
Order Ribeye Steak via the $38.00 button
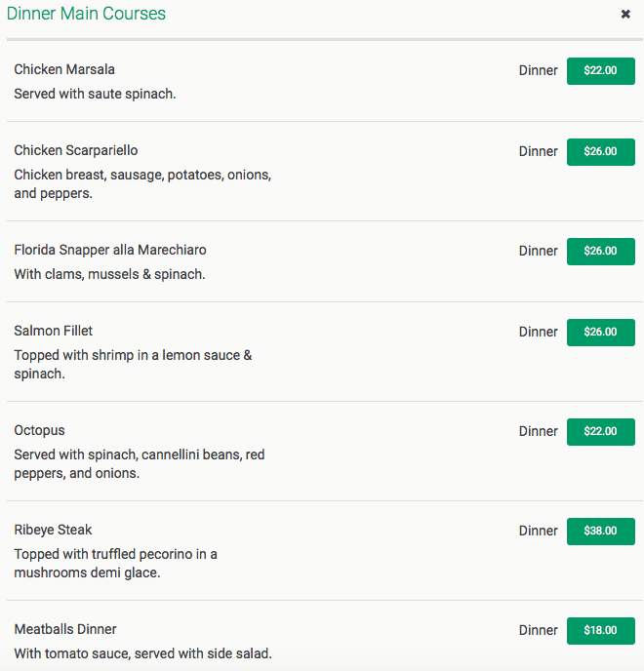coord(601,532)
